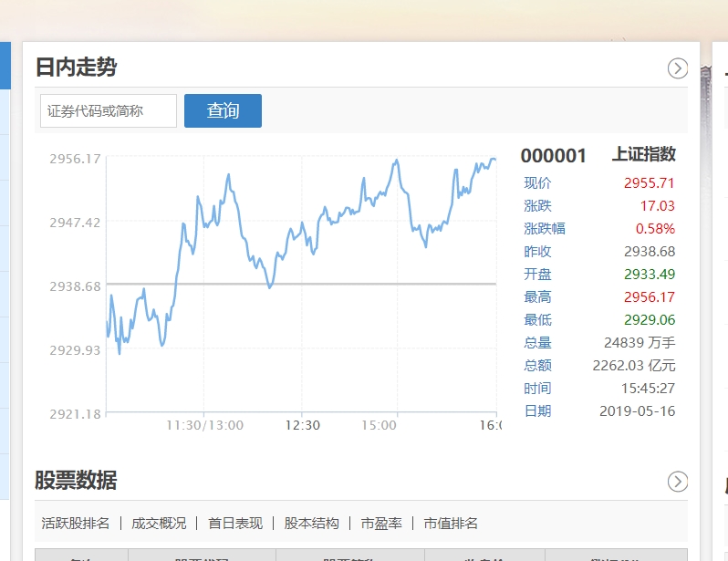Open the 首日表现 tab

coord(235,524)
